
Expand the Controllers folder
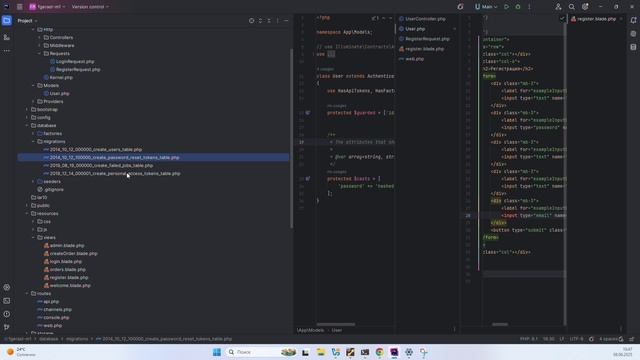click(x=40, y=38)
